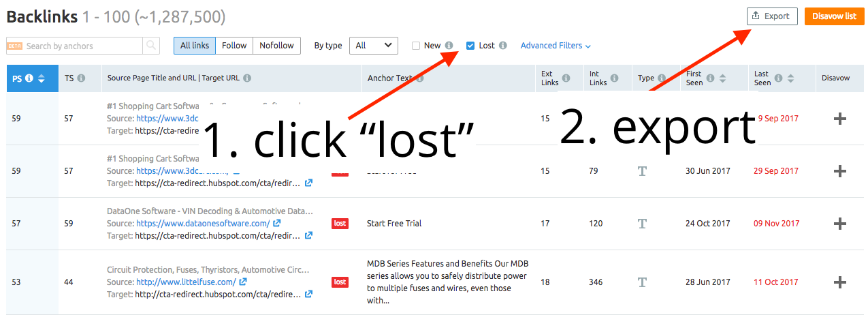Switch to the Nofollow tab

tap(276, 46)
